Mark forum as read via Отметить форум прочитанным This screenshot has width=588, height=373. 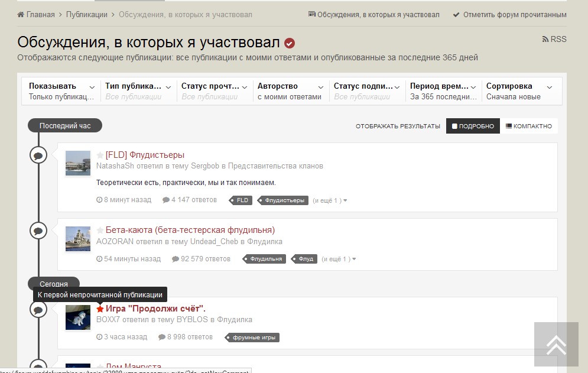[509, 15]
